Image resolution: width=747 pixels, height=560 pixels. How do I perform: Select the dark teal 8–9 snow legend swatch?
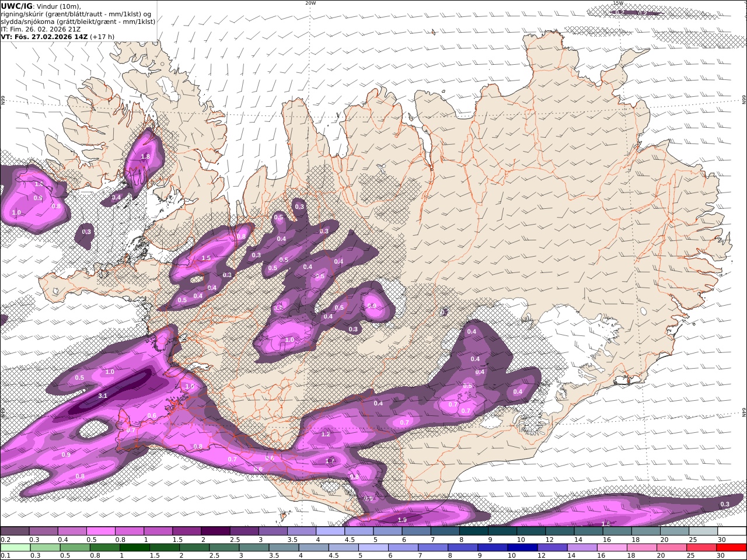click(474, 531)
